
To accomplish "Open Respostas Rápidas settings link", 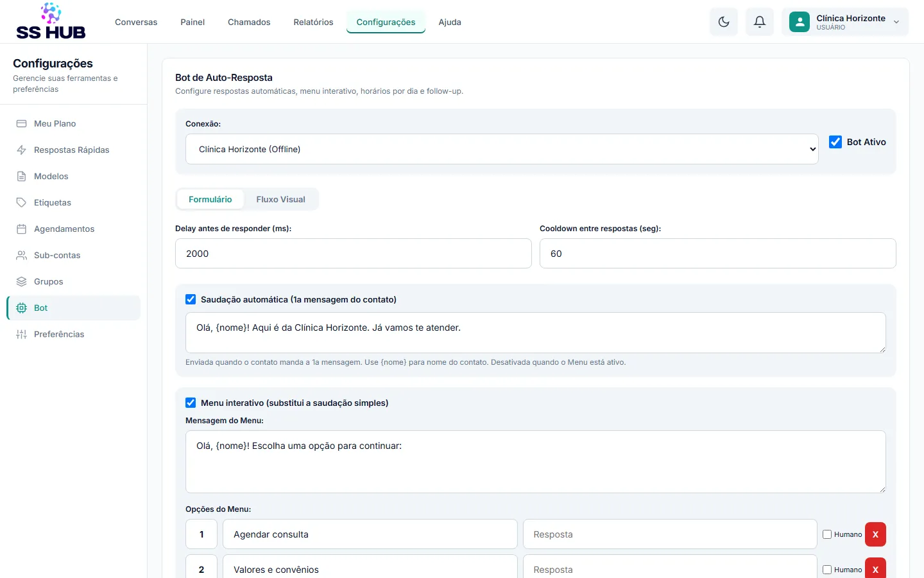I will click(x=73, y=150).
